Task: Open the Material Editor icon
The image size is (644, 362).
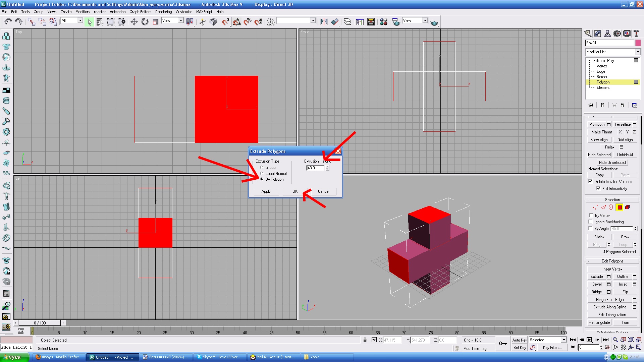Action: [384, 22]
